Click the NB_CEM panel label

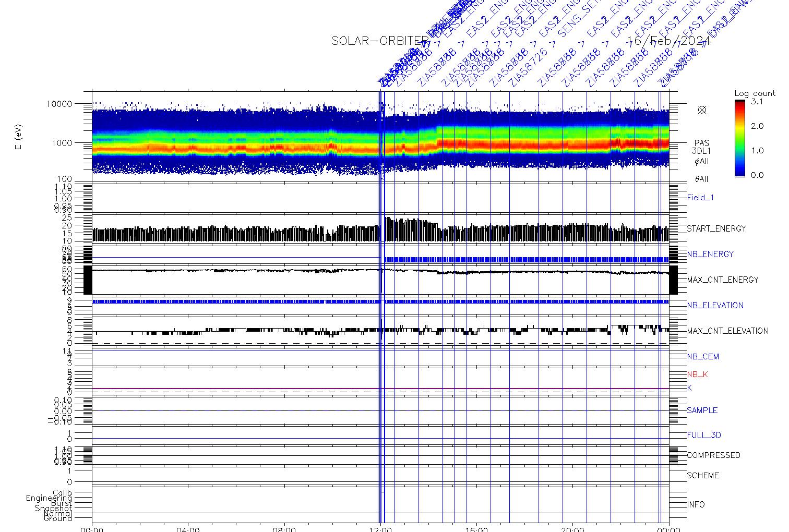tap(703, 357)
